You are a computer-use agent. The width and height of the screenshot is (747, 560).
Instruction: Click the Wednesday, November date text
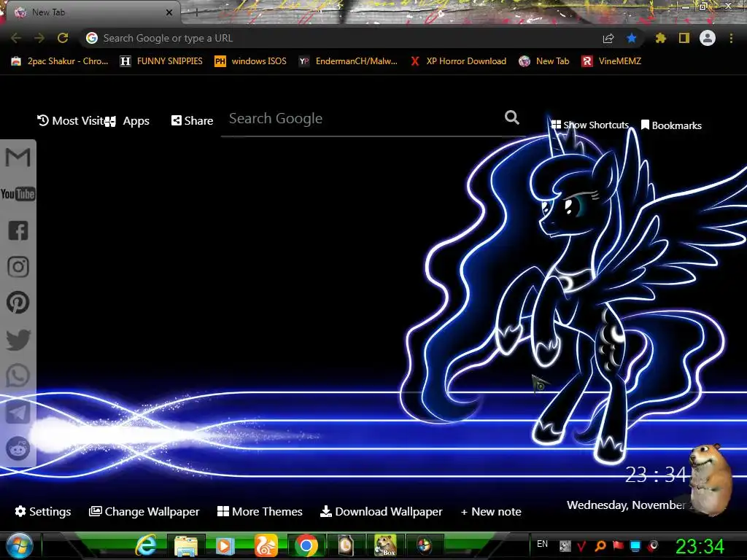pos(625,505)
